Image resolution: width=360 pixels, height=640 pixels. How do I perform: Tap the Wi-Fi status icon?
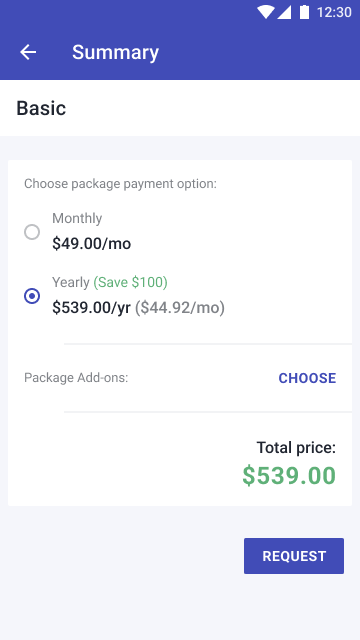[265, 12]
